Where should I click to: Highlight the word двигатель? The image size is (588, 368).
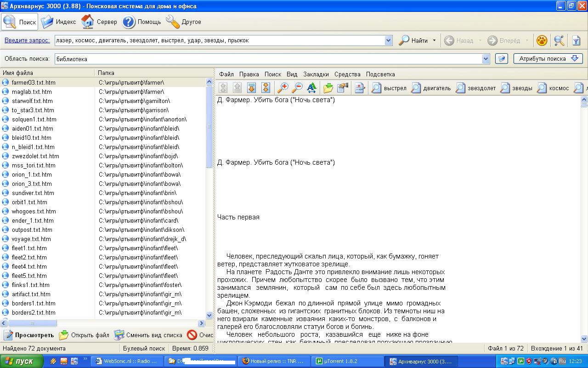point(431,88)
